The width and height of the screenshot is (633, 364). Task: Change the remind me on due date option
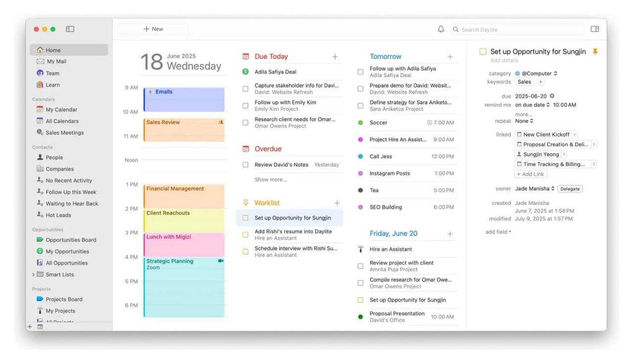(x=532, y=105)
